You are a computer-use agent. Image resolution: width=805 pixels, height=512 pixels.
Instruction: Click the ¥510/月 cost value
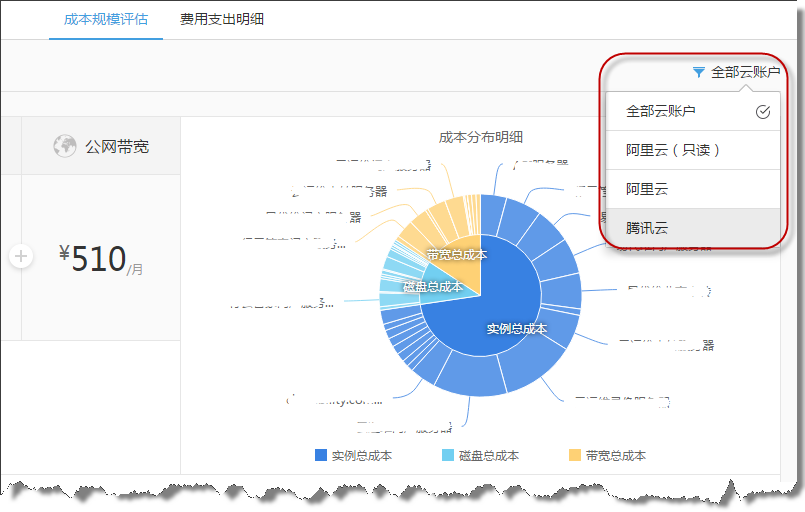[x=101, y=259]
